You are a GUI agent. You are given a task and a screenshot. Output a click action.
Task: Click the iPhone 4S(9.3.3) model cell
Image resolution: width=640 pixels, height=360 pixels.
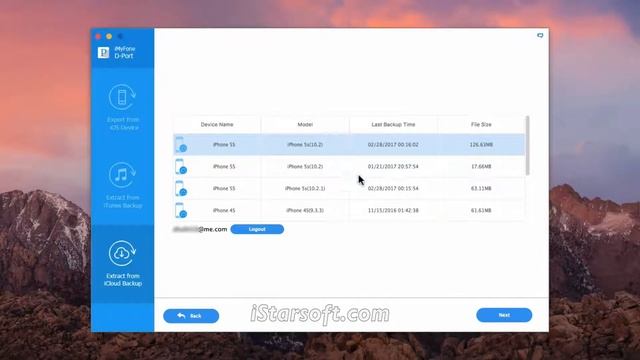[305, 210]
